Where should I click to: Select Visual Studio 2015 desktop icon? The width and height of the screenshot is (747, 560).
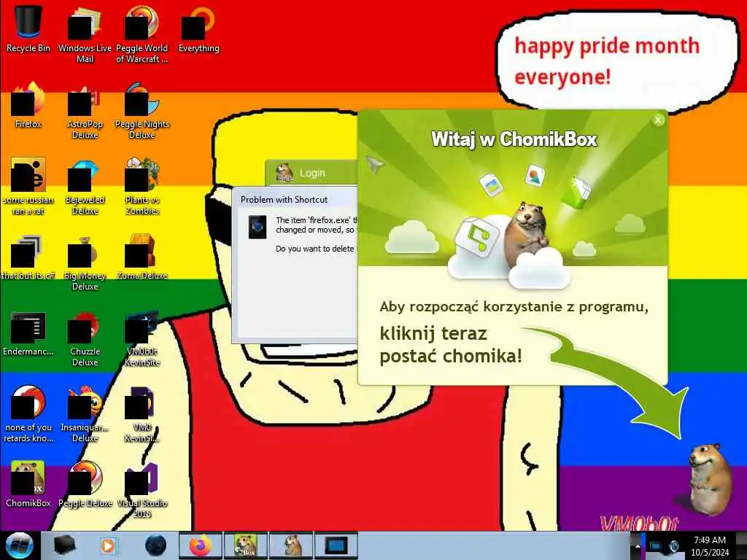click(142, 489)
